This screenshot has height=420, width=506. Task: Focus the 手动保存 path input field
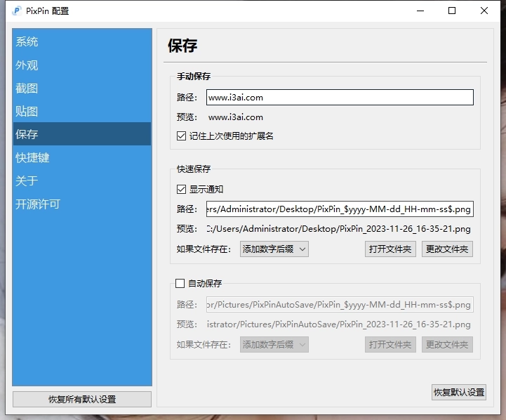pos(340,97)
